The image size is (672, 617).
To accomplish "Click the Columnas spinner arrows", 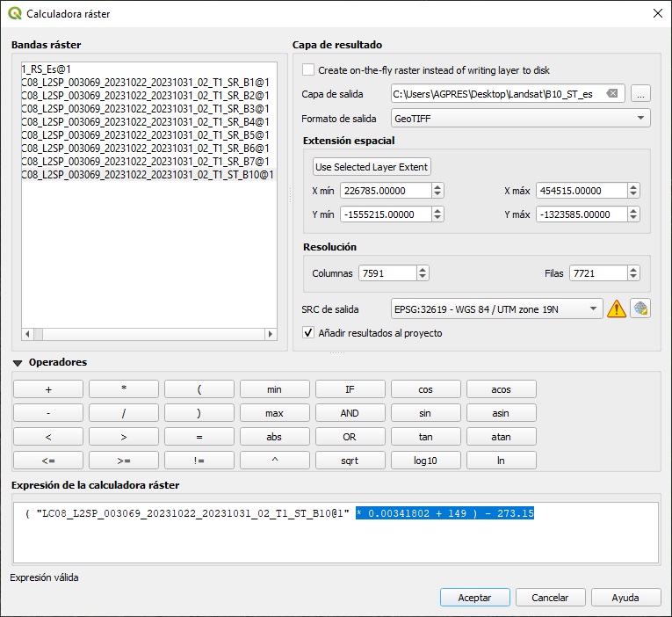I will (x=423, y=273).
